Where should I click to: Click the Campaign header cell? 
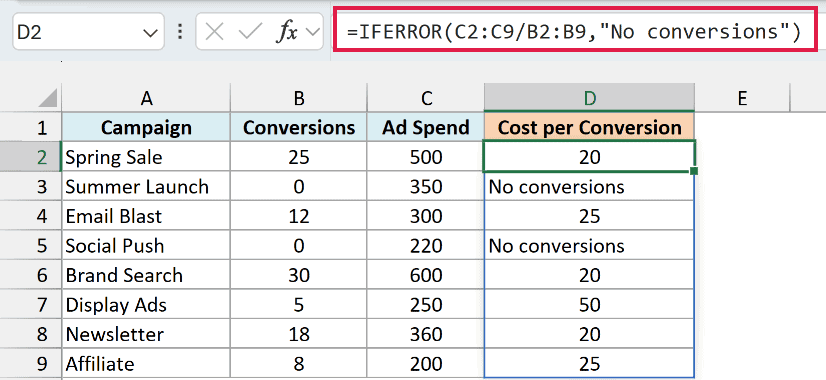tap(146, 128)
